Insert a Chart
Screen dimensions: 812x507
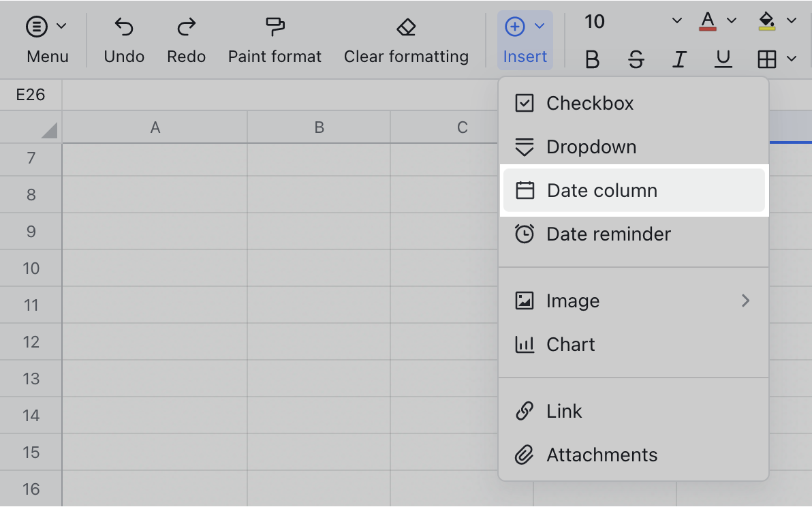tap(570, 344)
